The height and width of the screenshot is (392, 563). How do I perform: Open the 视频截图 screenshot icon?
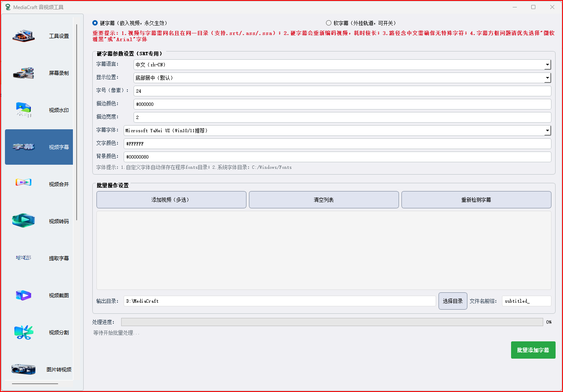(x=23, y=295)
